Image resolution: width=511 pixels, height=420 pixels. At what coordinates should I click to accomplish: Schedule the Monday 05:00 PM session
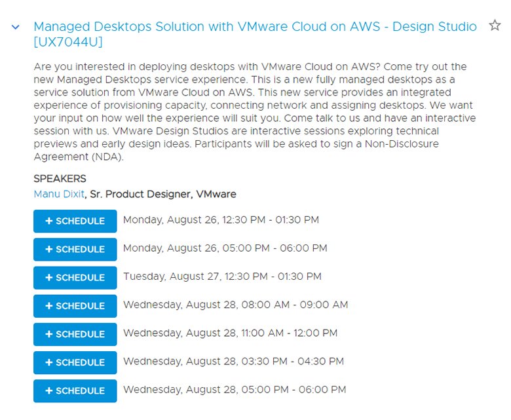75,249
